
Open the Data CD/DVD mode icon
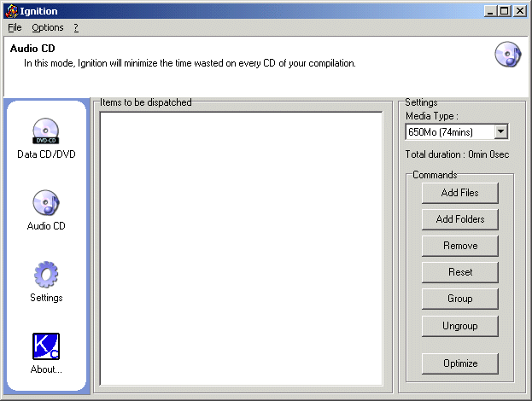[x=46, y=131]
